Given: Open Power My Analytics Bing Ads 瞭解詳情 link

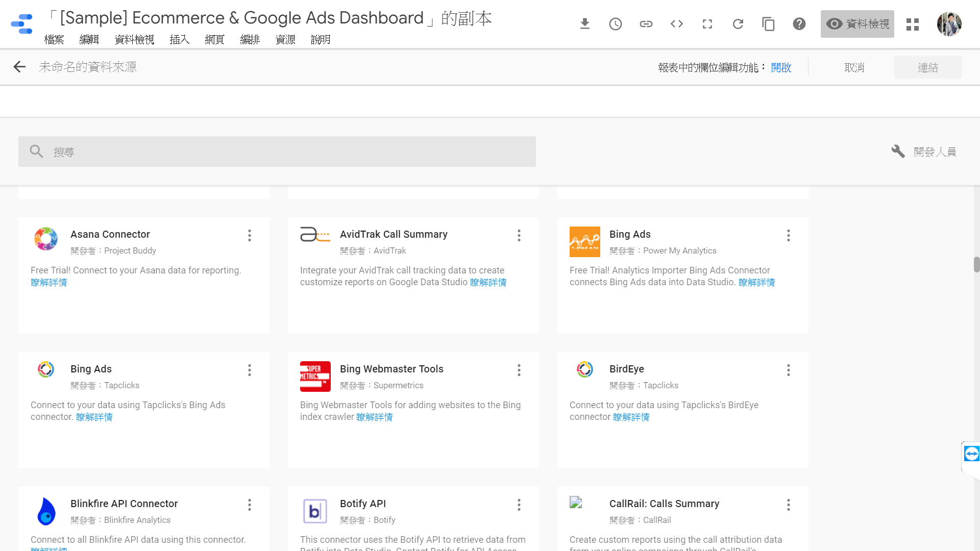Looking at the screenshot, I should click(x=757, y=283).
